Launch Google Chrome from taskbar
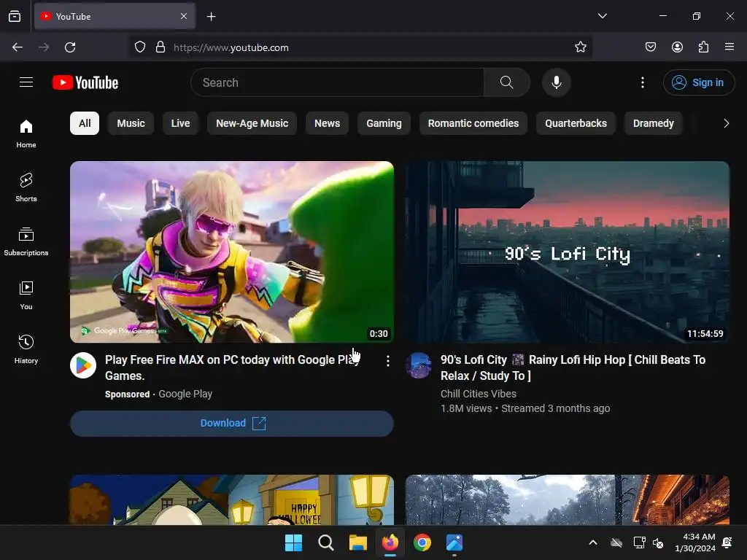Screen dimensions: 747x560 (422, 542)
